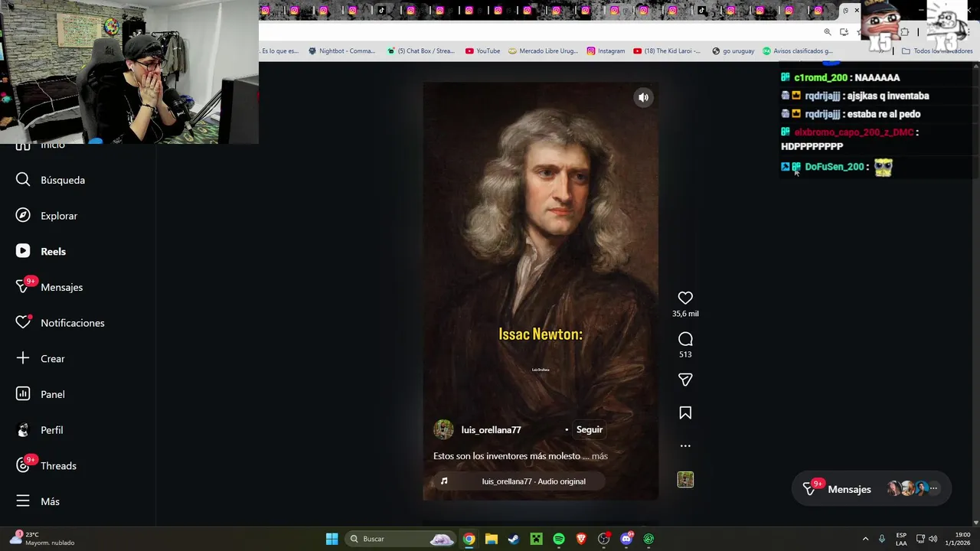
Task: Click the reel's audio thumbnail square
Action: (685, 480)
